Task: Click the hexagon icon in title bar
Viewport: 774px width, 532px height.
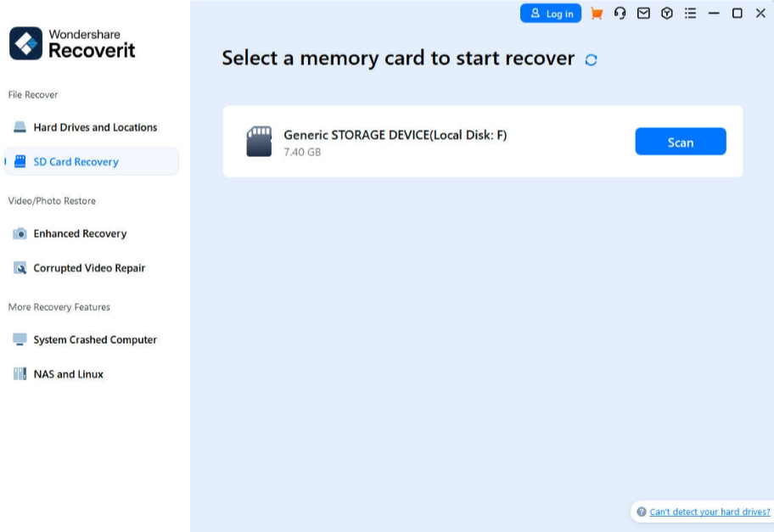Action: (x=667, y=14)
